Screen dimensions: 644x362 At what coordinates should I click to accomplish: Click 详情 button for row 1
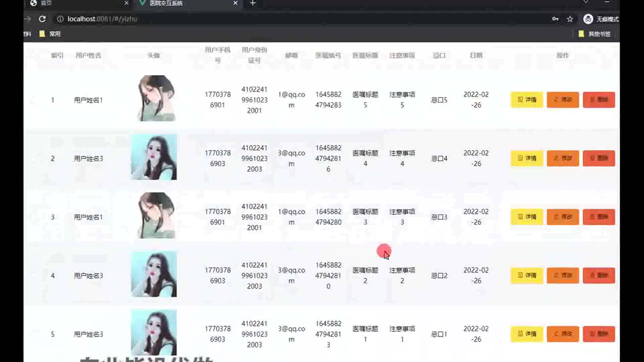(527, 100)
